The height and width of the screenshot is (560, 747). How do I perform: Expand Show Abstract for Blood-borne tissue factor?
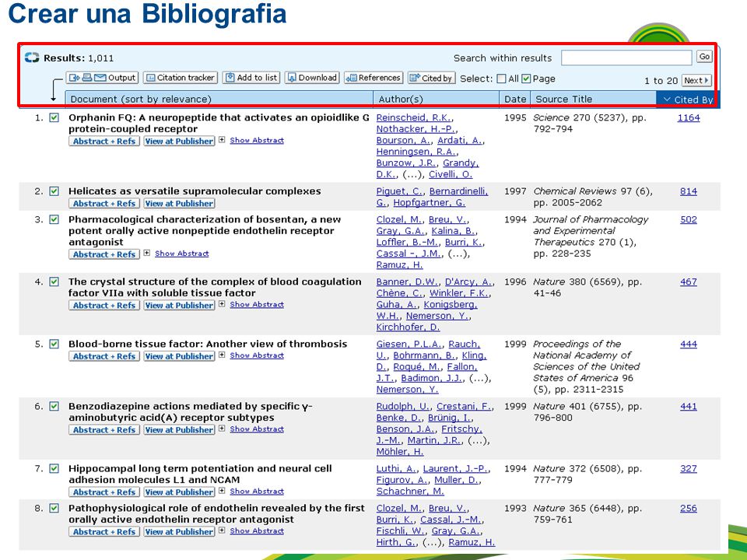click(x=256, y=355)
